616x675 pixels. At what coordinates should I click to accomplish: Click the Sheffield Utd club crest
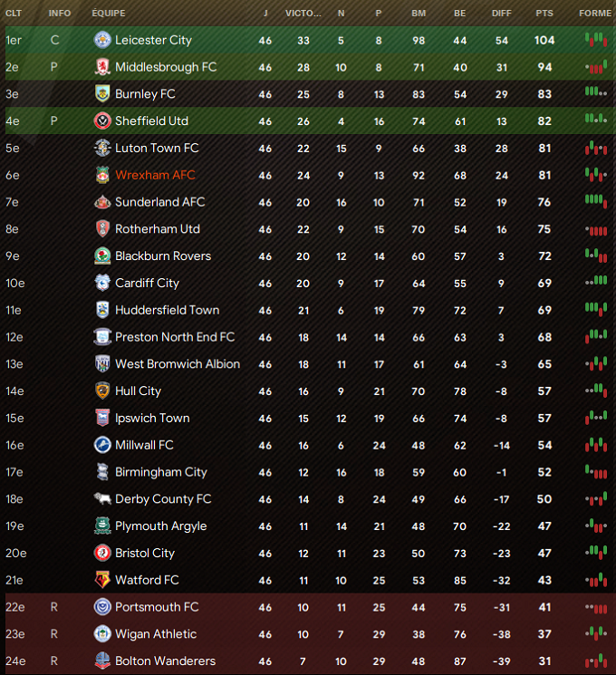[x=102, y=121]
